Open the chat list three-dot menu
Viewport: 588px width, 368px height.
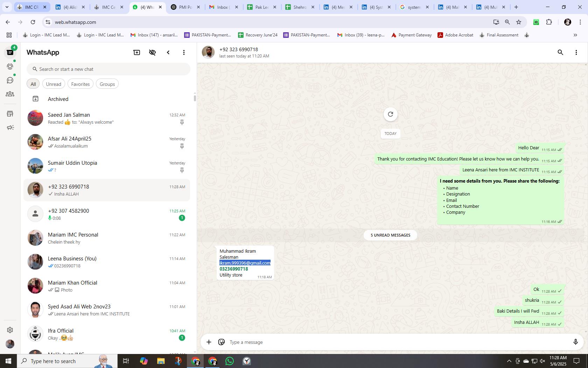pos(184,52)
